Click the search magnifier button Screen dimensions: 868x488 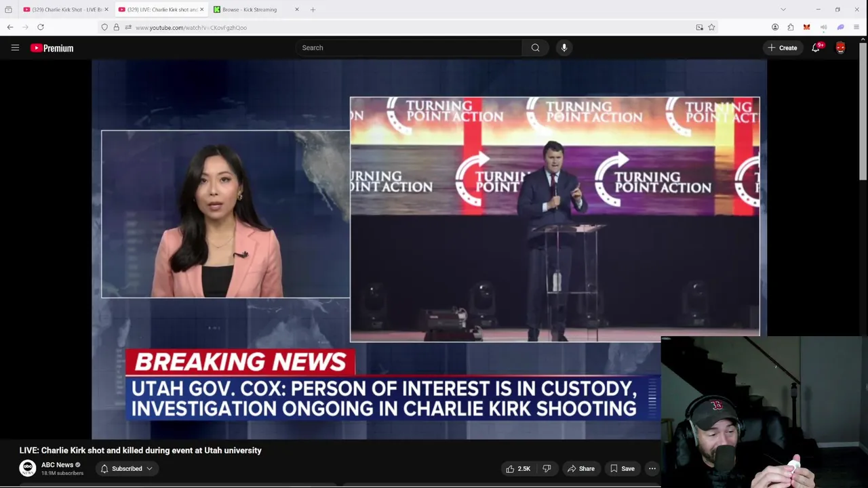coord(536,47)
